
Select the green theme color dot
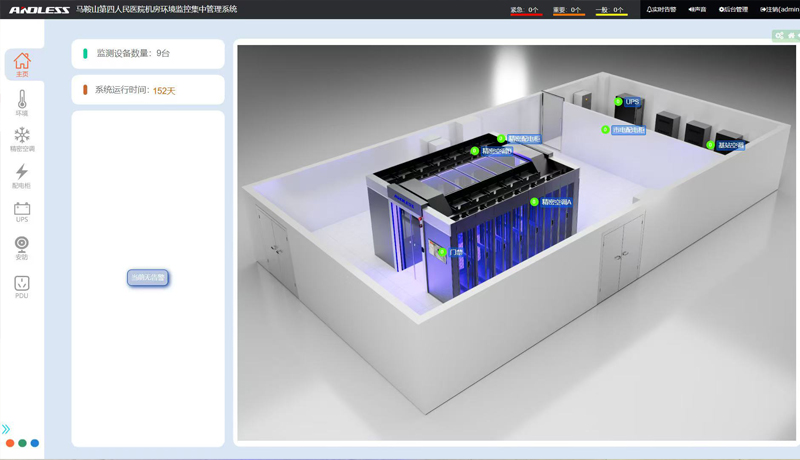click(x=22, y=443)
